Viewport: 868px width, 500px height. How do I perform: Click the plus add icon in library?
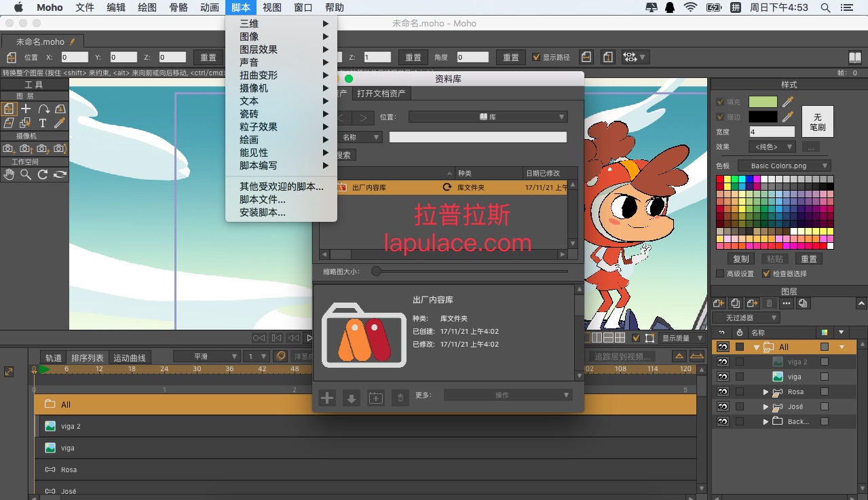[327, 398]
